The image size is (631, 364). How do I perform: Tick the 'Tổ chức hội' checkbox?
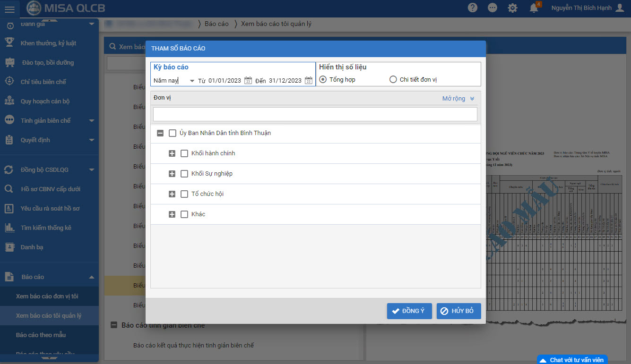(x=184, y=194)
